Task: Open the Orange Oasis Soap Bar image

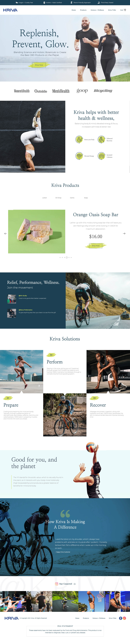Action: tap(37, 231)
